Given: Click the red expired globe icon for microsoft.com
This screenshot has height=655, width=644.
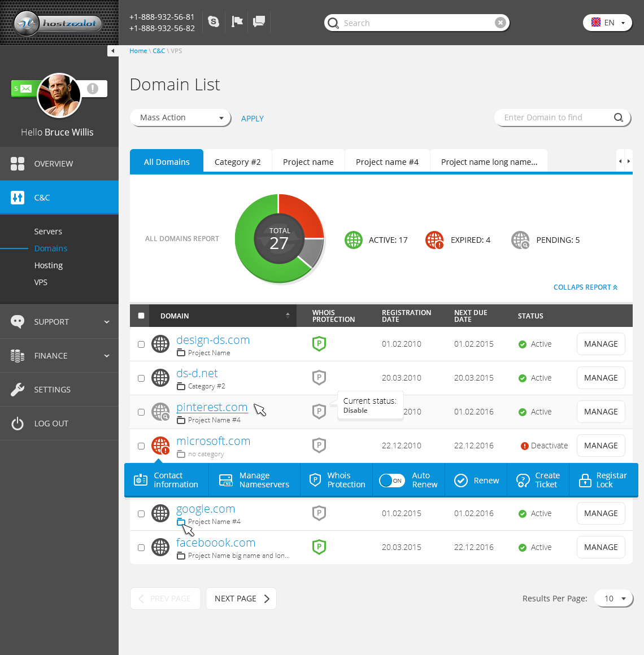Looking at the screenshot, I should (160, 446).
